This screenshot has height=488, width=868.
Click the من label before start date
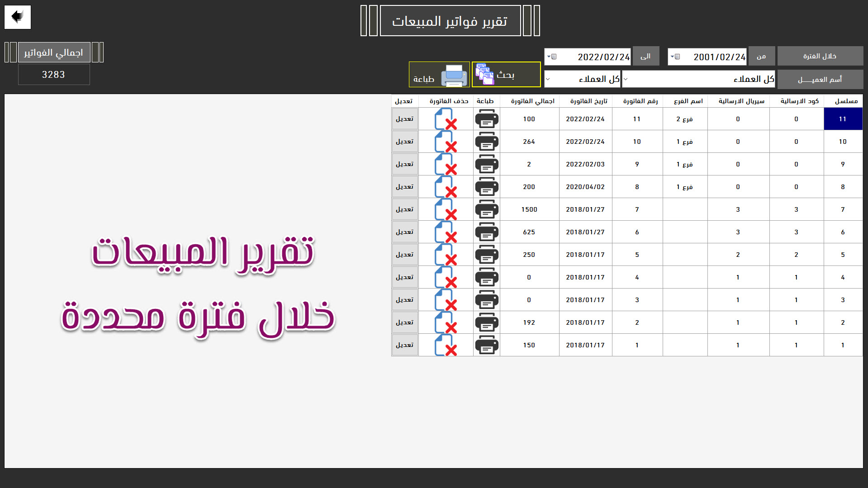[x=762, y=56]
